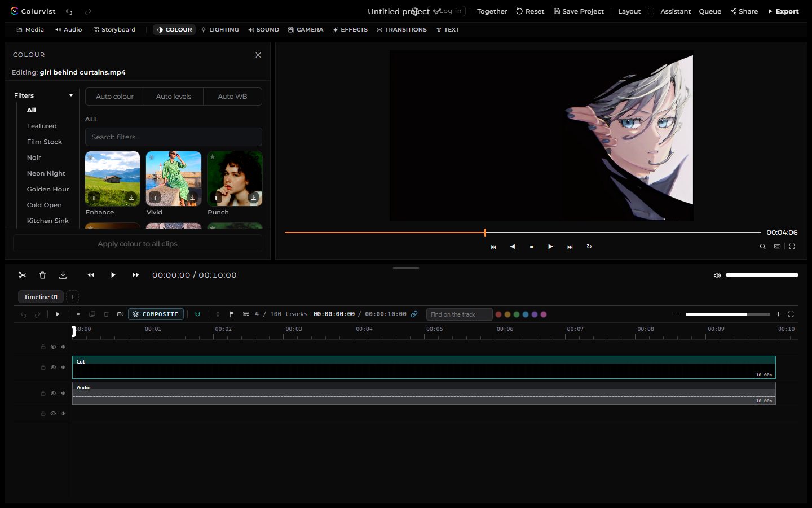This screenshot has width=812, height=508.
Task: Toggle the Composite mode button
Action: 156,314
